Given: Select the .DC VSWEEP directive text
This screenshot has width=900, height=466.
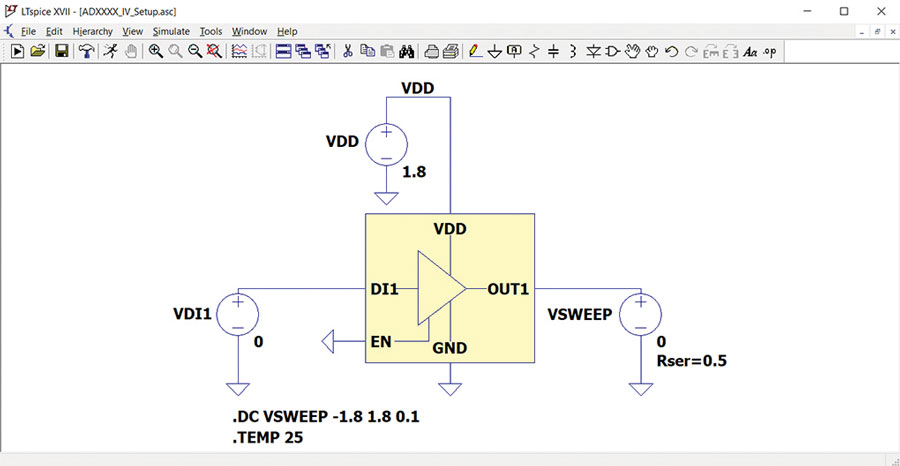Looking at the screenshot, I should pyautogui.click(x=324, y=417).
